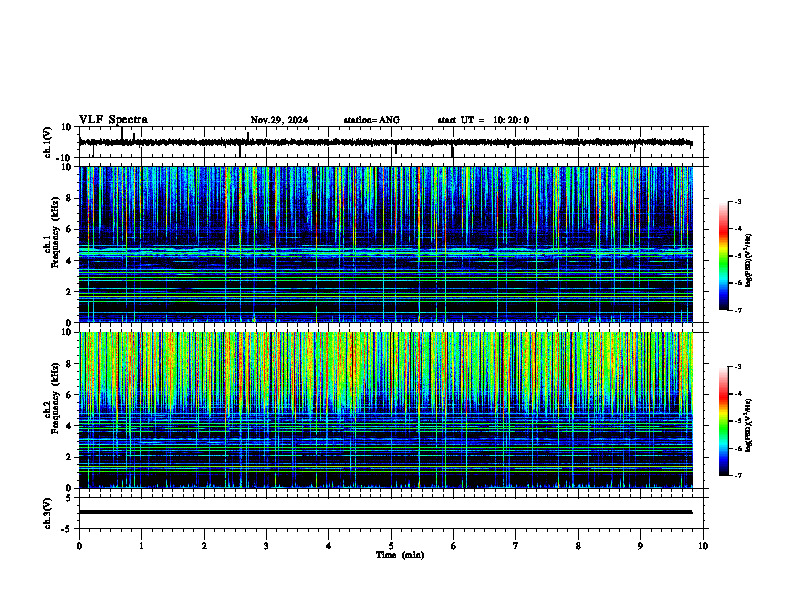Click the log(PSD) label beside ch.1 color bar
The height and width of the screenshot is (612, 792).
point(749,261)
